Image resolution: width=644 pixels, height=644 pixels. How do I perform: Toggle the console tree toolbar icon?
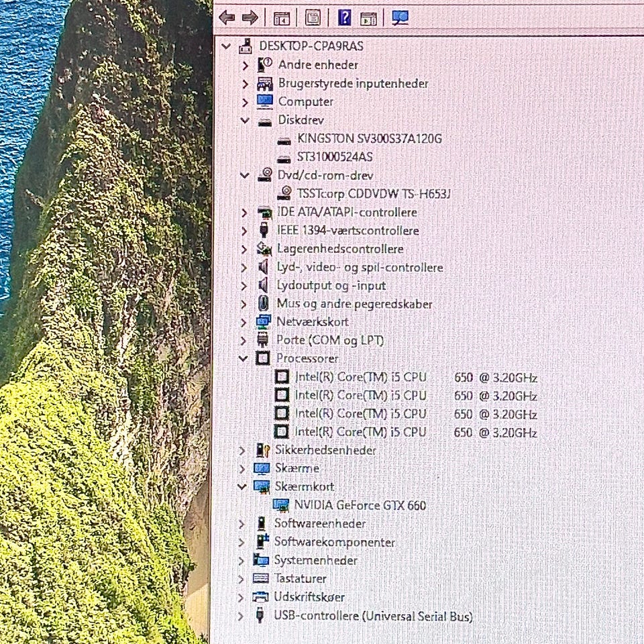pos(282,18)
